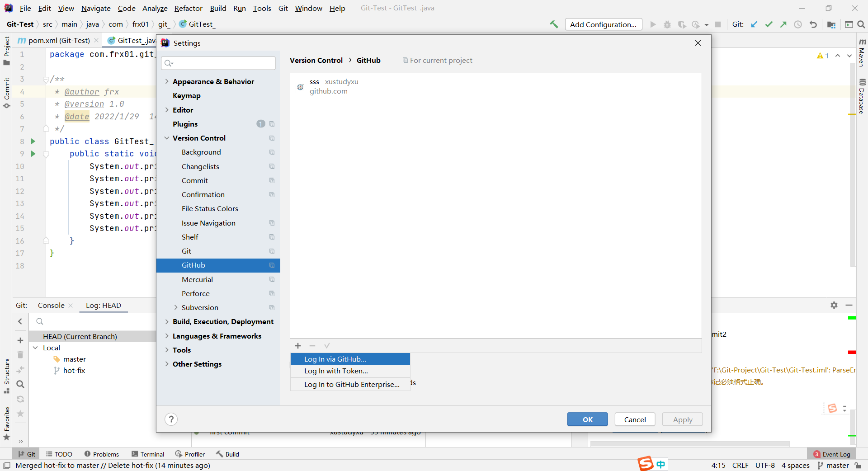Open Git show history clock icon
Viewport: 868px width, 471px height.
(x=798, y=24)
